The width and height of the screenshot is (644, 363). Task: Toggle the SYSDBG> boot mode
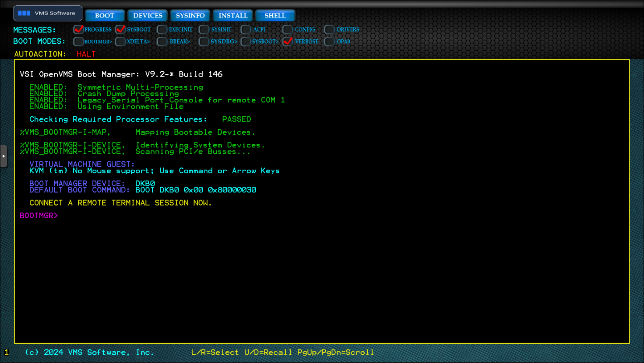[x=204, y=42]
